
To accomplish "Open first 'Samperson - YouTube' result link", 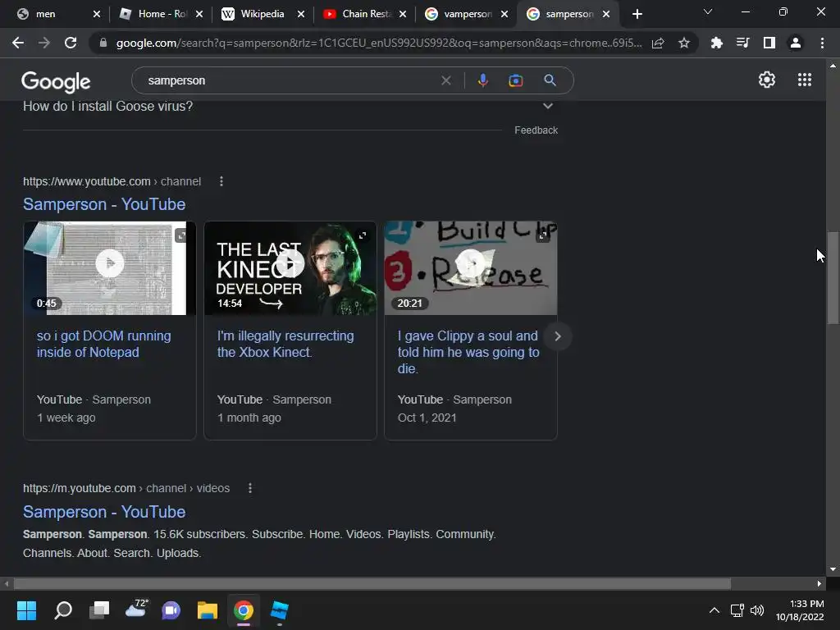I will [x=104, y=204].
